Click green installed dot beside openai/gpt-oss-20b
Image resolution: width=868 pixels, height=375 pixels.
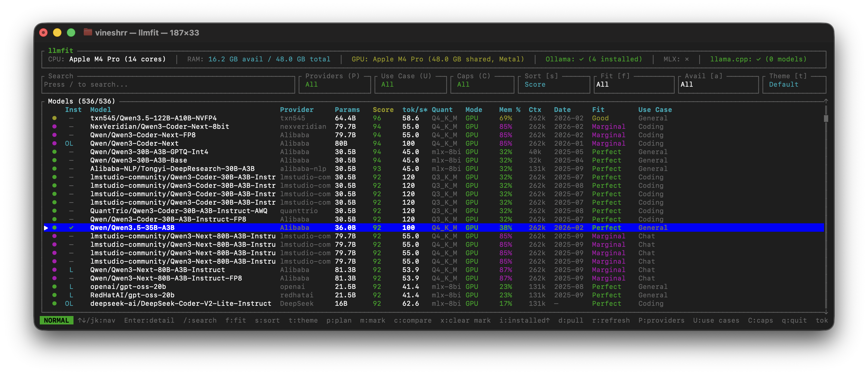55,287
